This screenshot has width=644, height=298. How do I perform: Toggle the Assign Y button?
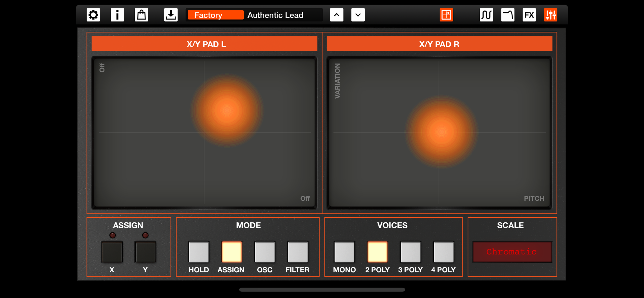coord(145,252)
